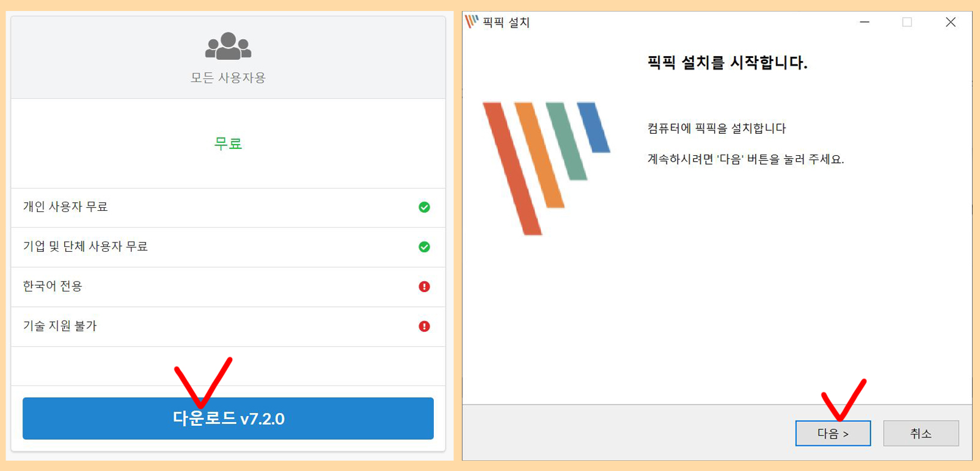Viewport: 980px width, 471px height.
Task: Click red warning icon beside 한국어 전용
Action: tap(424, 287)
